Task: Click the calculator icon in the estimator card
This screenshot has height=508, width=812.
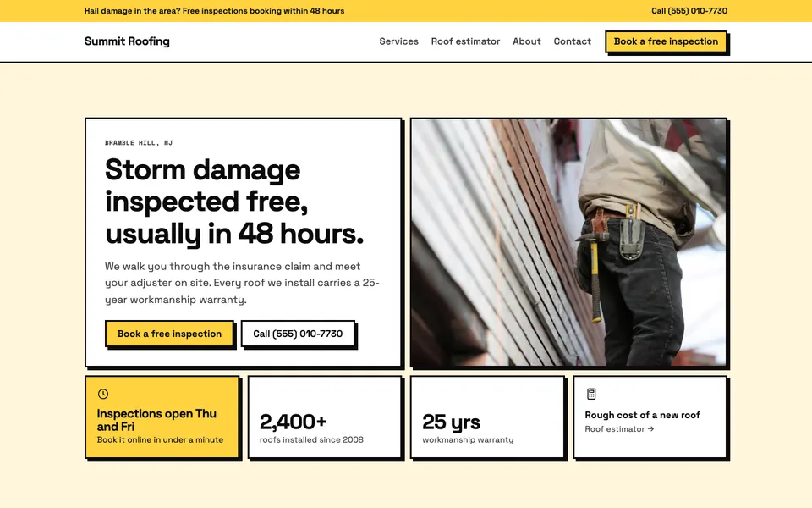Action: [x=591, y=394]
